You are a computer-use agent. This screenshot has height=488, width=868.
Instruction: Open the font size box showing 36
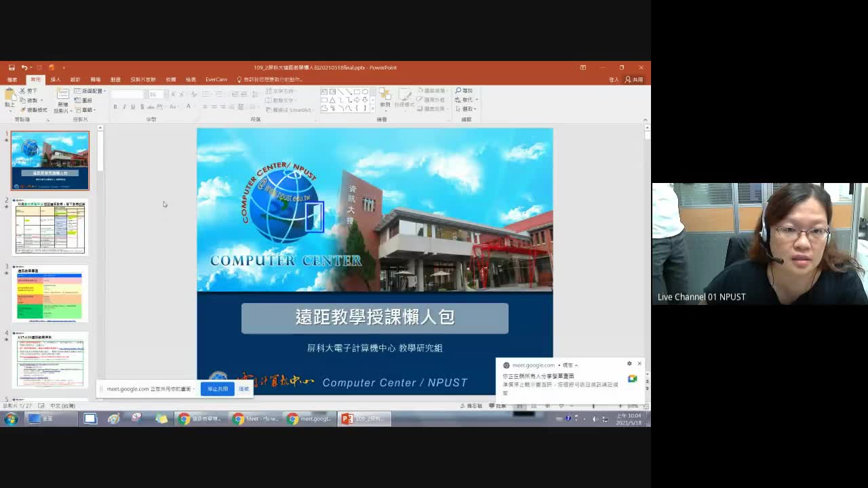[156, 94]
